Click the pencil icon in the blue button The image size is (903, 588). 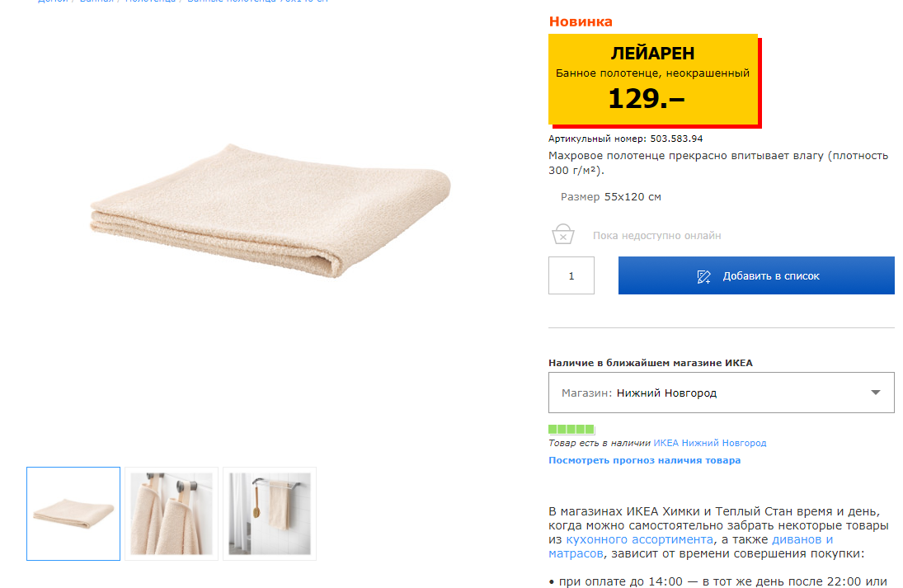tap(703, 276)
